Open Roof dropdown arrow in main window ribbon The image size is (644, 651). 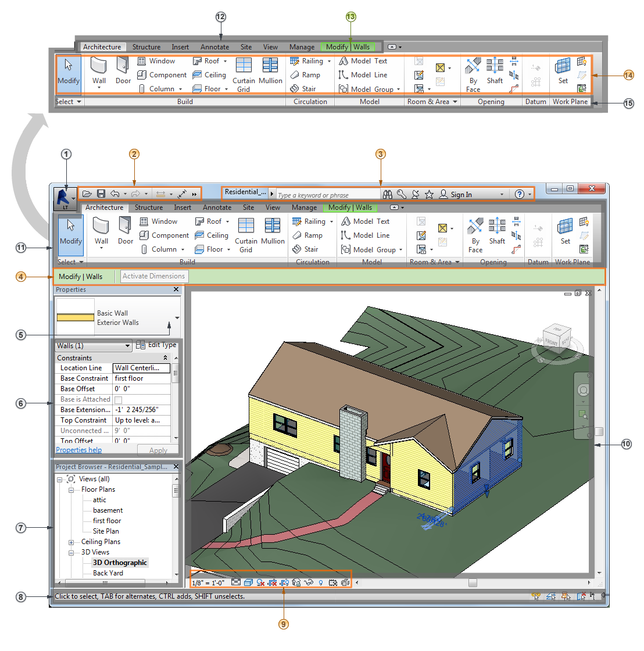227,221
